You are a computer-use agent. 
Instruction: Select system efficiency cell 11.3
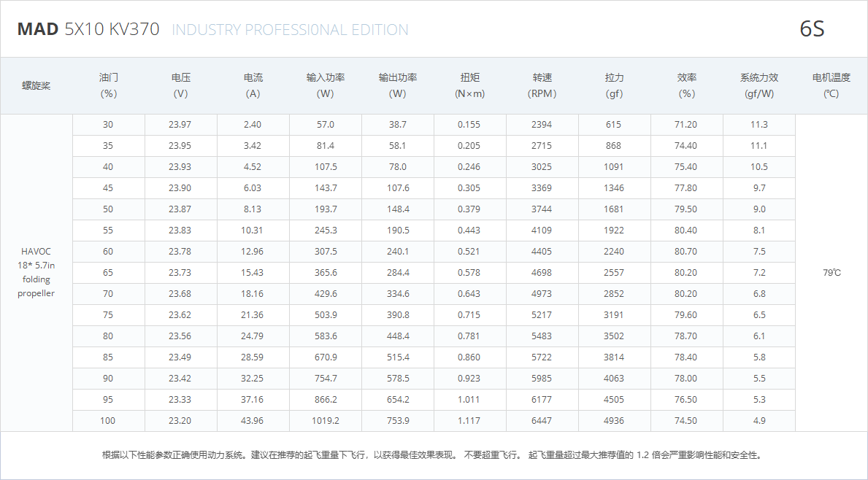coord(759,125)
